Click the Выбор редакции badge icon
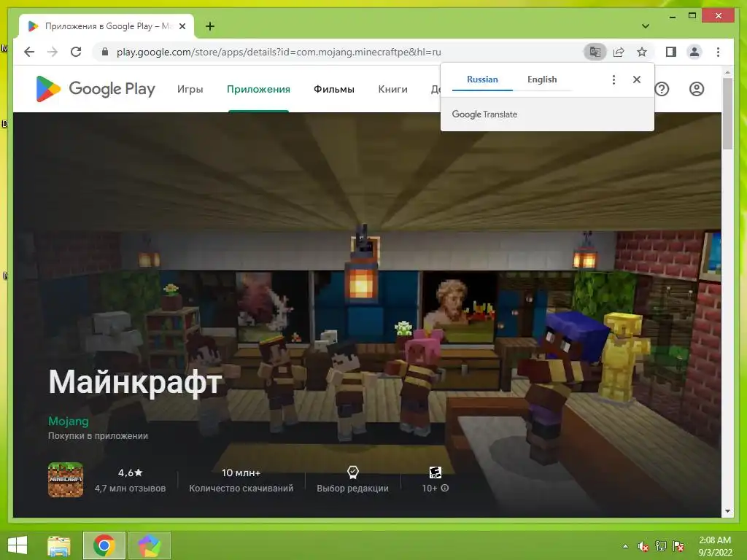 [x=352, y=472]
